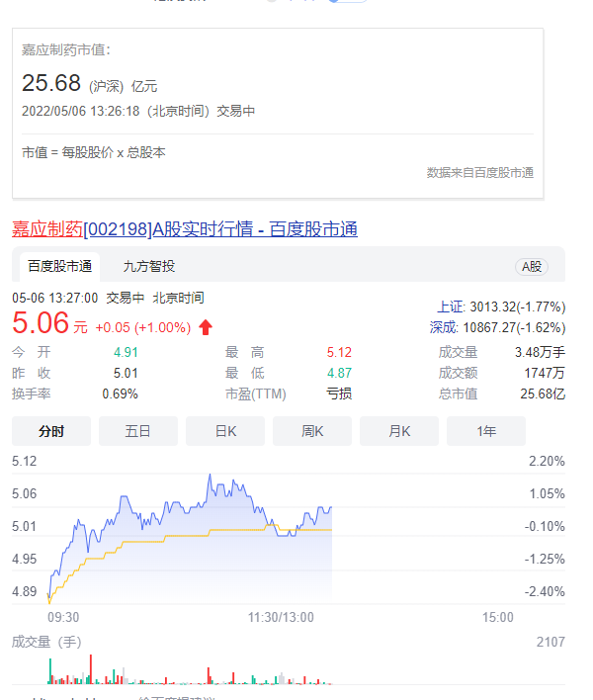Screen dimensions: 593x700
Task: Switch to the 九方智投 tab
Action: 149,267
